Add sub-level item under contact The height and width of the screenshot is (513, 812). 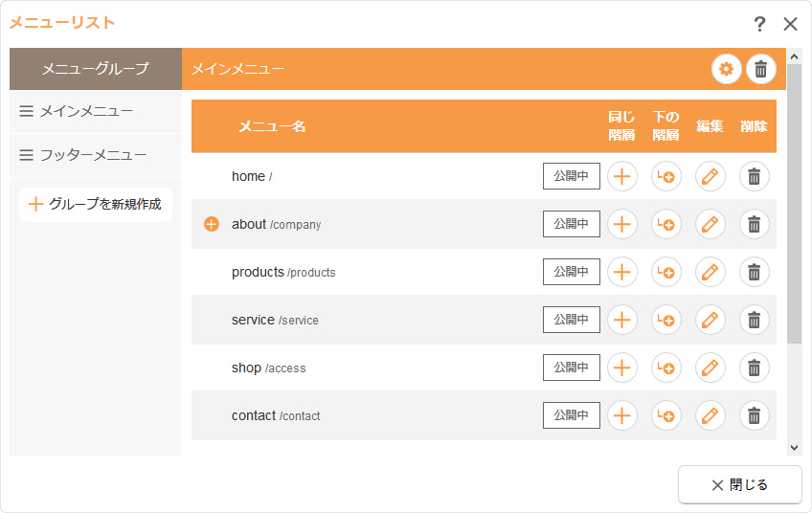[x=666, y=415]
